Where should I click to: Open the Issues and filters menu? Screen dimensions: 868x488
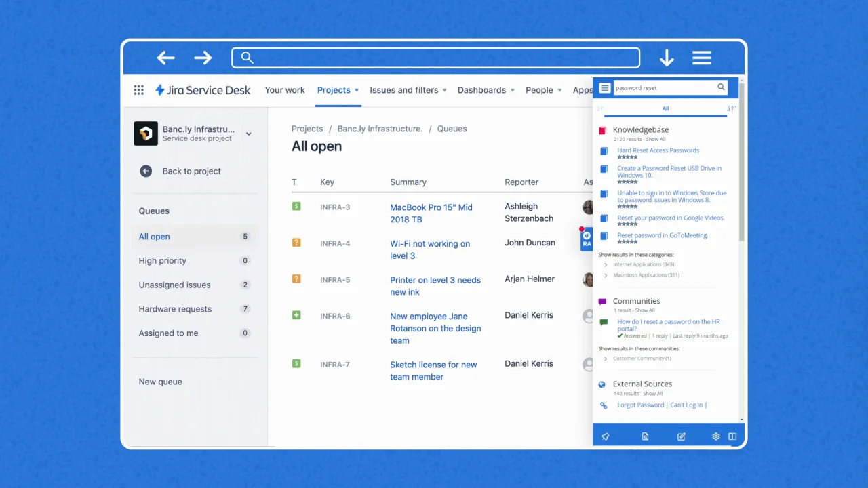[x=408, y=90]
